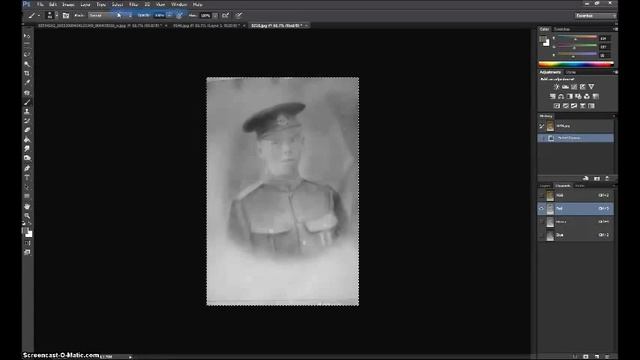This screenshot has width=640, height=360.
Task: Open the tool preset picker arrow
Action: click(38, 16)
